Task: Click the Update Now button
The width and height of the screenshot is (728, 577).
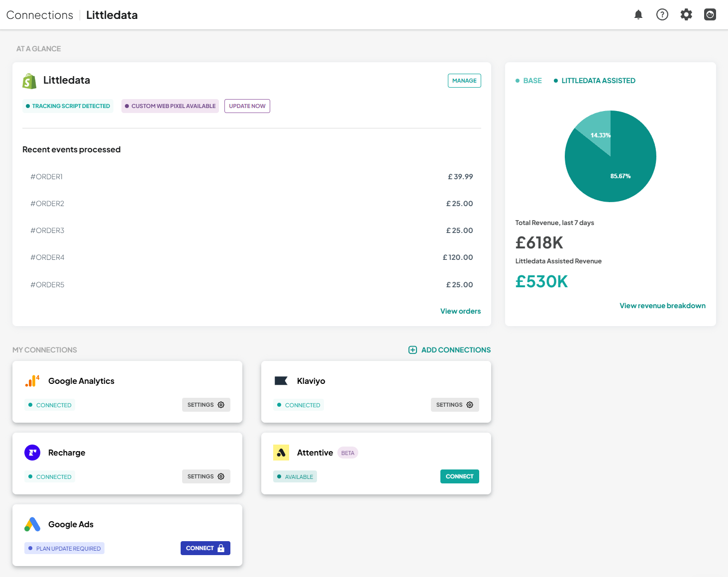Action: pos(247,106)
